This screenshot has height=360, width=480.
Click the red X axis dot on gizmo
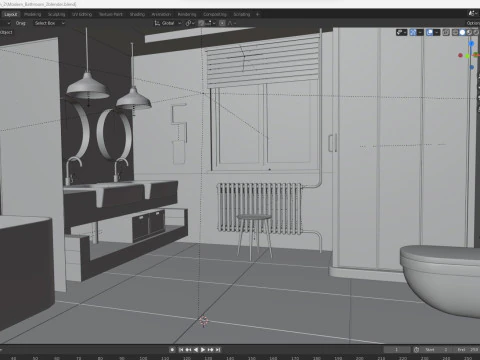460,55
